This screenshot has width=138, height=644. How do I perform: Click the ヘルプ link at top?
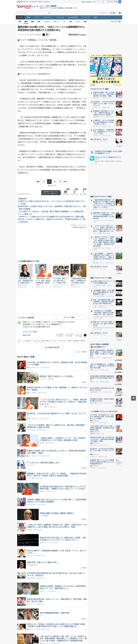tap(94, 2)
